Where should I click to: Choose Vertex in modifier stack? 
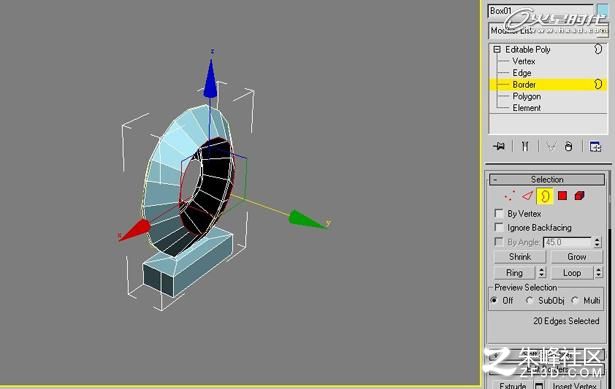click(524, 62)
